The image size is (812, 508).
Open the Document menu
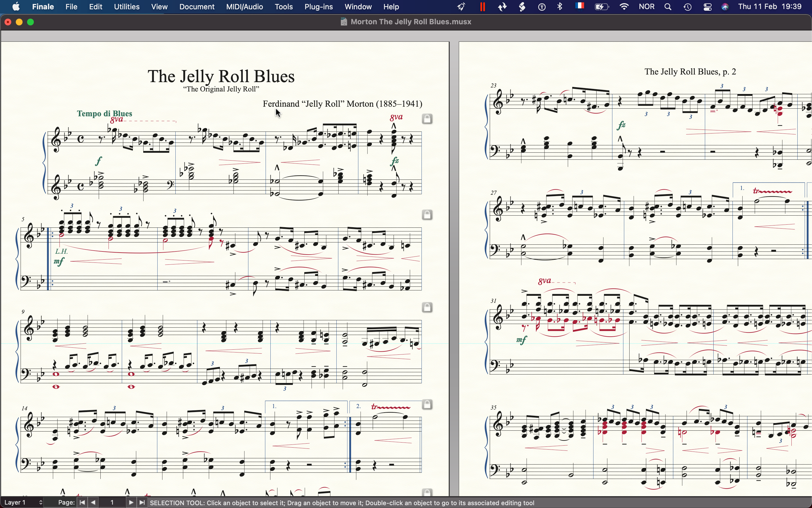tap(197, 7)
